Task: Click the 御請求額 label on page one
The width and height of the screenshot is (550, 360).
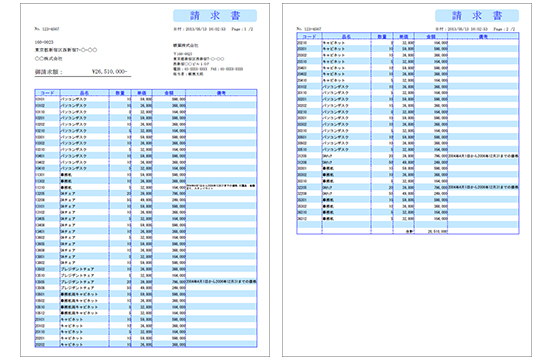Action: point(48,72)
